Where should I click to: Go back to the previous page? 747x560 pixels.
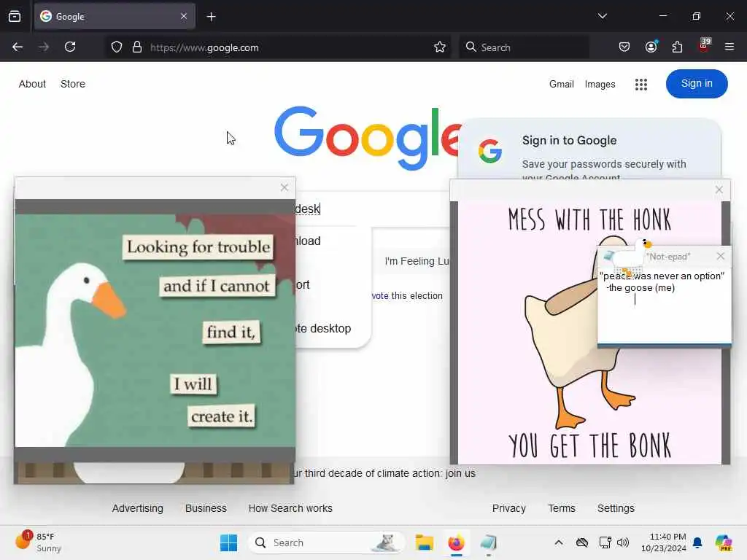(x=18, y=47)
